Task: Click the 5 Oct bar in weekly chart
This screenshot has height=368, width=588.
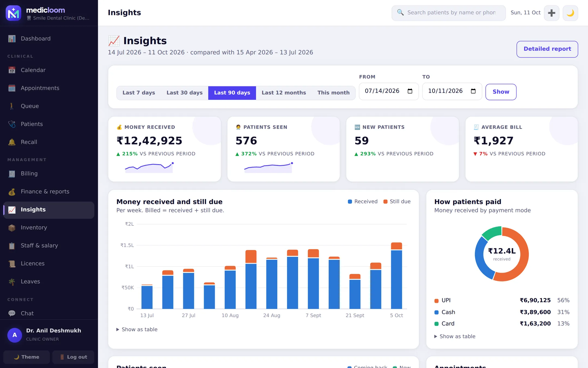Action: (x=396, y=276)
